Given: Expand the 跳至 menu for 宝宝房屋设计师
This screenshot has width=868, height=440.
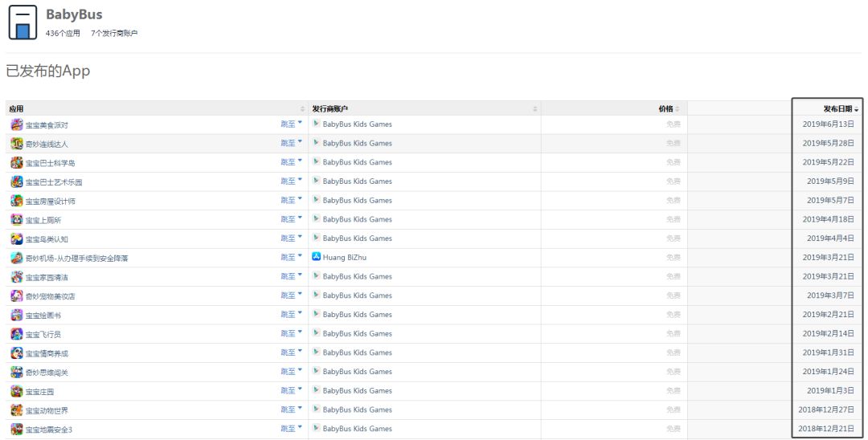Looking at the screenshot, I should pos(291,200).
